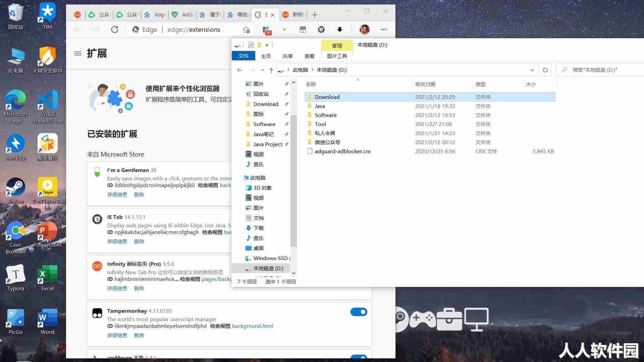Click the 搜索 本地磁盘 (D:) search box
The width and height of the screenshot is (644, 362).
(600, 70)
